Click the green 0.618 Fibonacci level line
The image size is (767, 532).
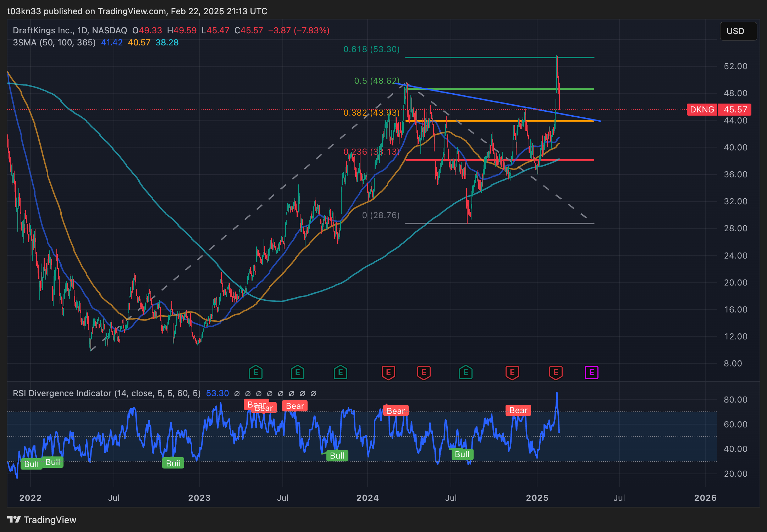pos(500,57)
